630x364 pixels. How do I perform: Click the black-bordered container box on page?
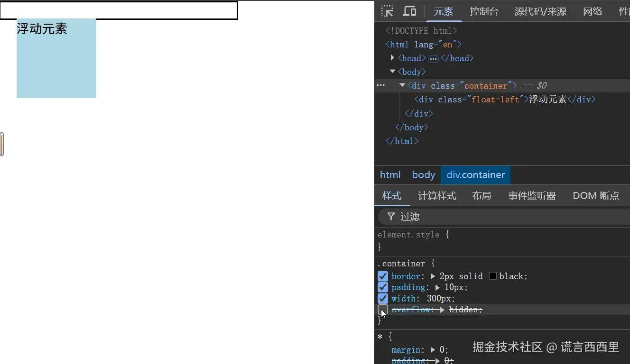119,10
